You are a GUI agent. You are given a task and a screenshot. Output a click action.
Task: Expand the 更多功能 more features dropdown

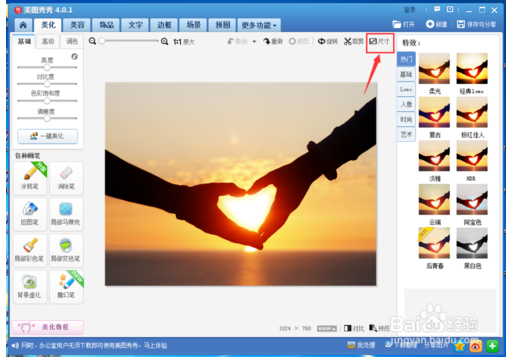pos(259,25)
